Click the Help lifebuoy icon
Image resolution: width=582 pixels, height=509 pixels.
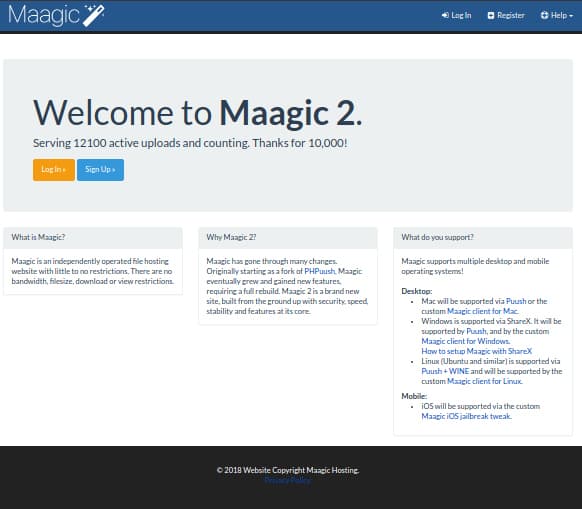(x=544, y=15)
